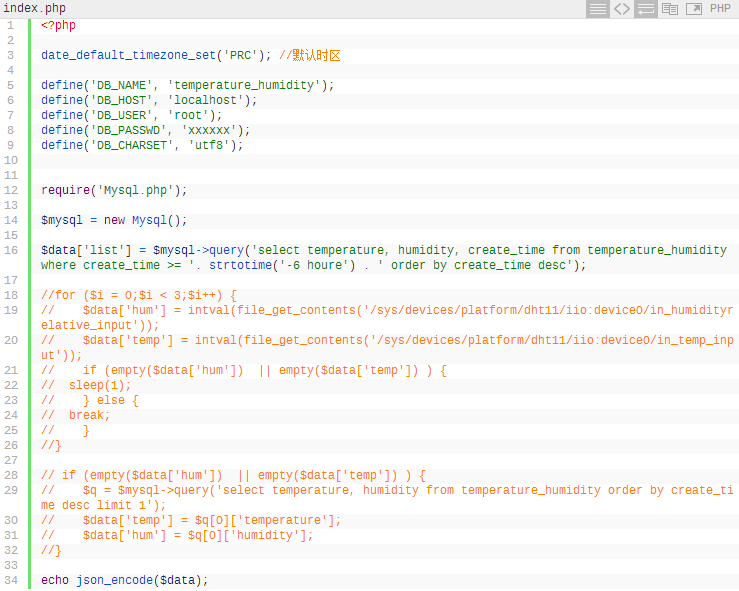Click the date_default_timezone_set function call
Viewport: 739px width, 591px height.
pos(128,56)
